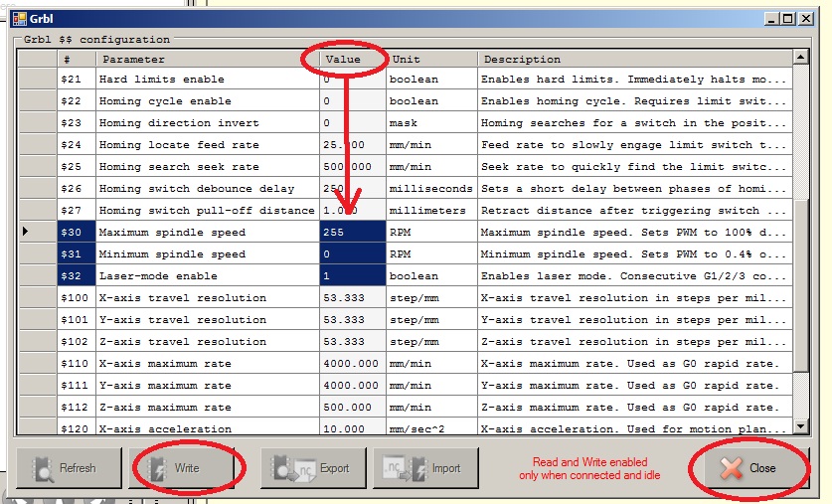The width and height of the screenshot is (832, 504).
Task: Click the Import button
Action: pyautogui.click(x=425, y=468)
